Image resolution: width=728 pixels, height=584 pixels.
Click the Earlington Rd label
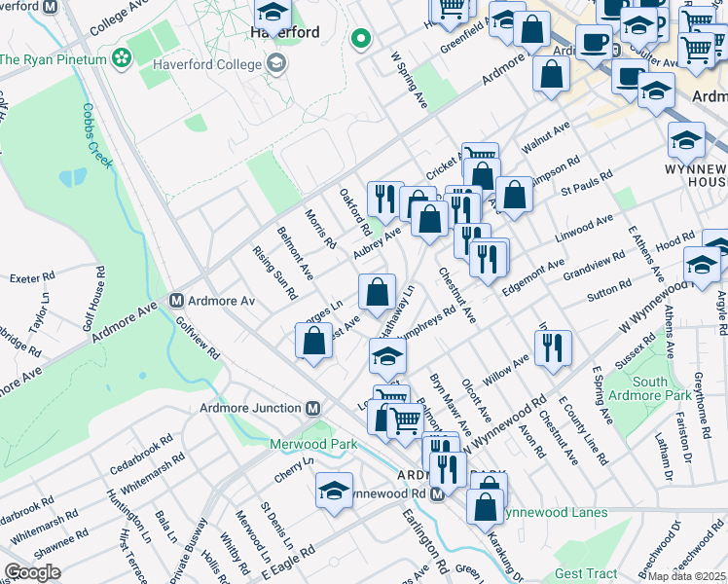tap(425, 541)
